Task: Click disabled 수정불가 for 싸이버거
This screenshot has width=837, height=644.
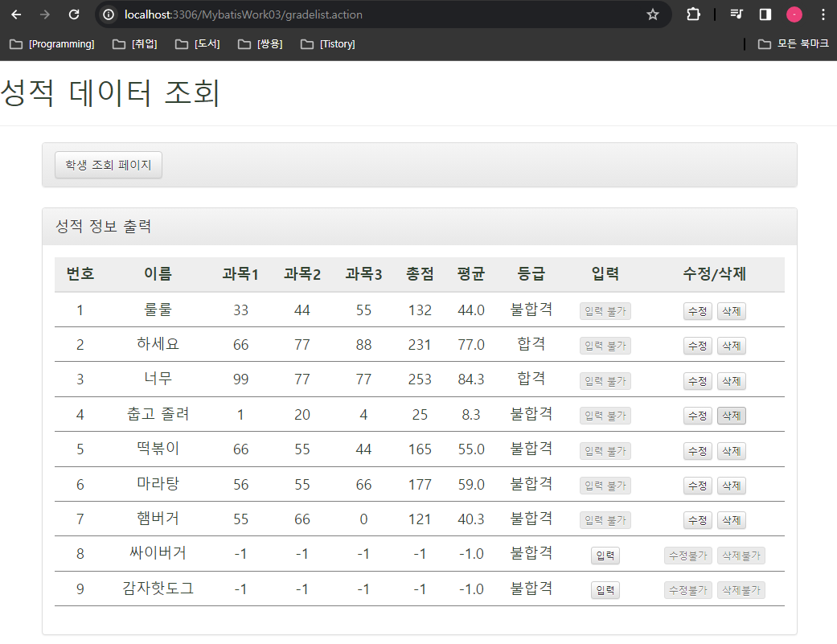Action: coord(687,556)
